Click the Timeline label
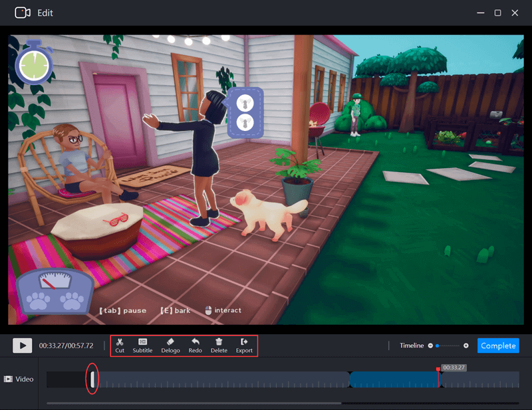The image size is (532, 410). 412,346
